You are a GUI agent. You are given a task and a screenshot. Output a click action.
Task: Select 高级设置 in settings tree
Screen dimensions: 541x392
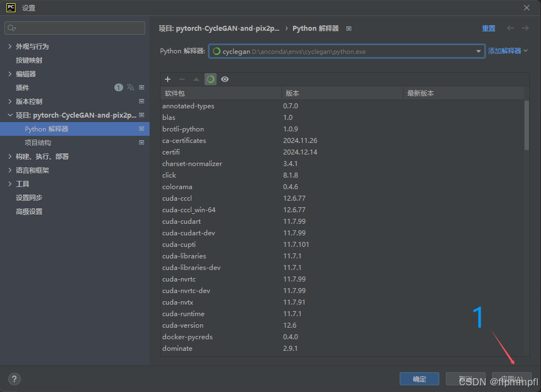pyautogui.click(x=29, y=212)
